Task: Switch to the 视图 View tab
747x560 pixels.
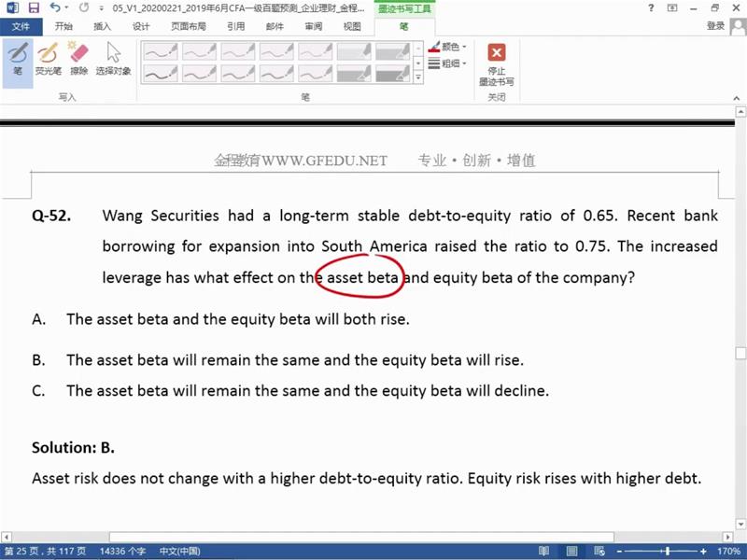Action: coord(352,26)
